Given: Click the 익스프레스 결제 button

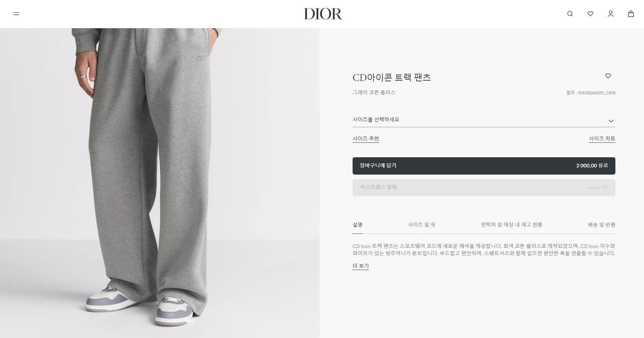Looking at the screenshot, I should (484, 188).
